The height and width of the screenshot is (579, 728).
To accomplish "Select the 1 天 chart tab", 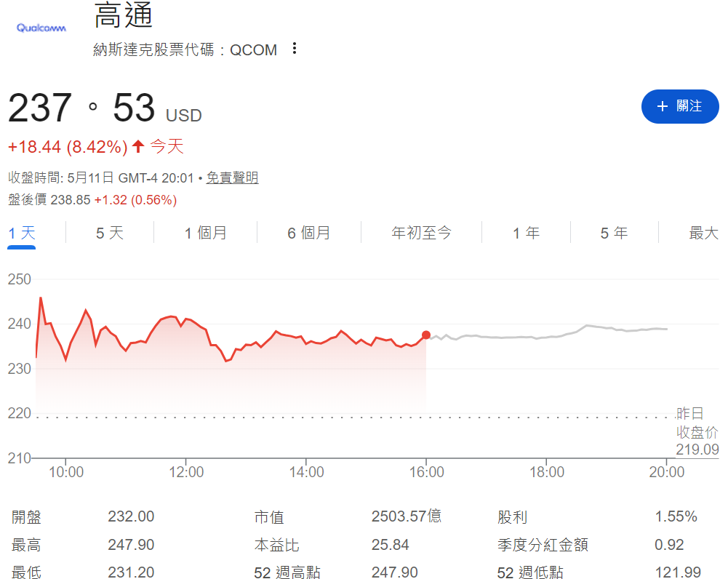I will (22, 233).
